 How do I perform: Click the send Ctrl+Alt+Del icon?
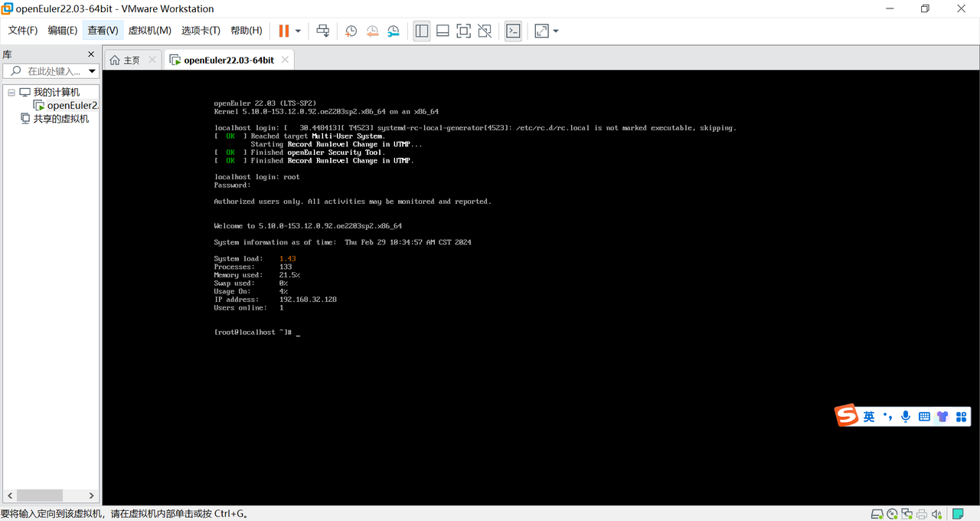tap(323, 31)
